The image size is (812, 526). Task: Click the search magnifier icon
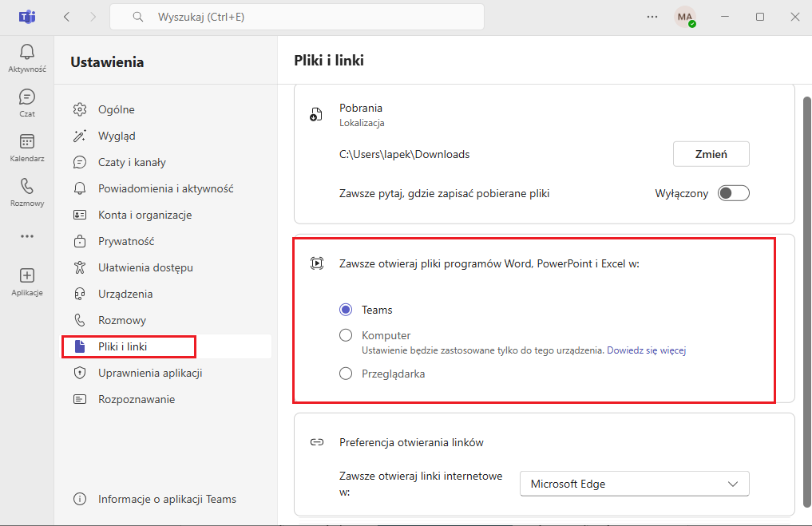[x=138, y=17]
